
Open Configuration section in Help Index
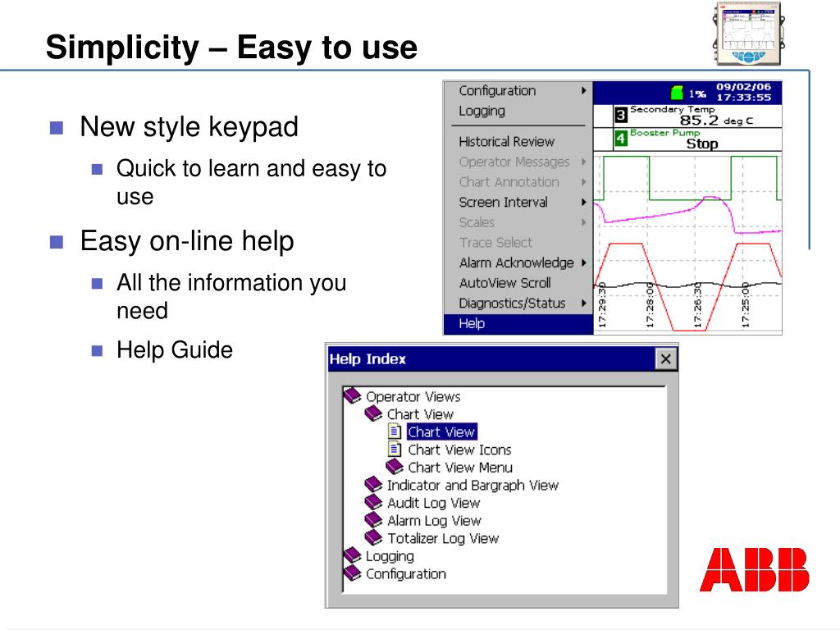pyautogui.click(x=405, y=573)
